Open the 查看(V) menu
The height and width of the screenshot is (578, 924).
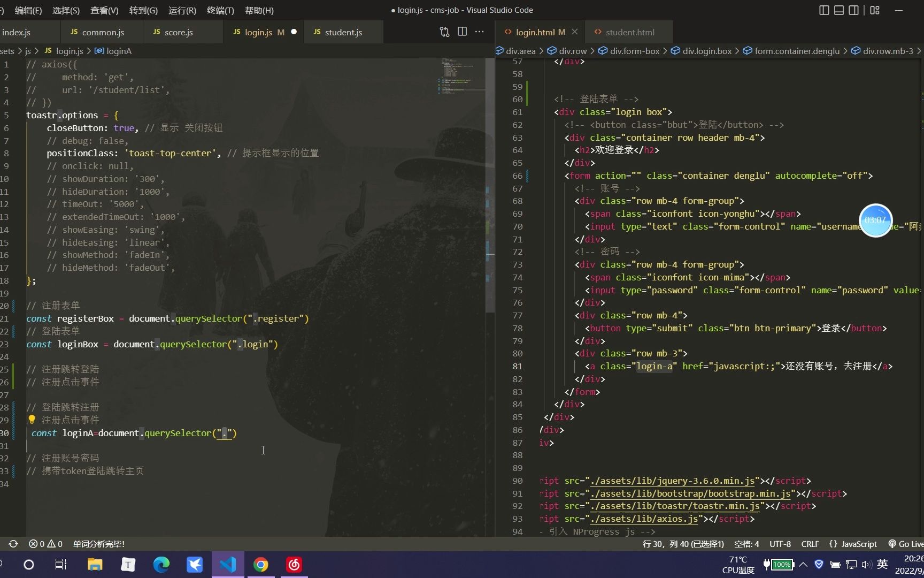pos(104,10)
